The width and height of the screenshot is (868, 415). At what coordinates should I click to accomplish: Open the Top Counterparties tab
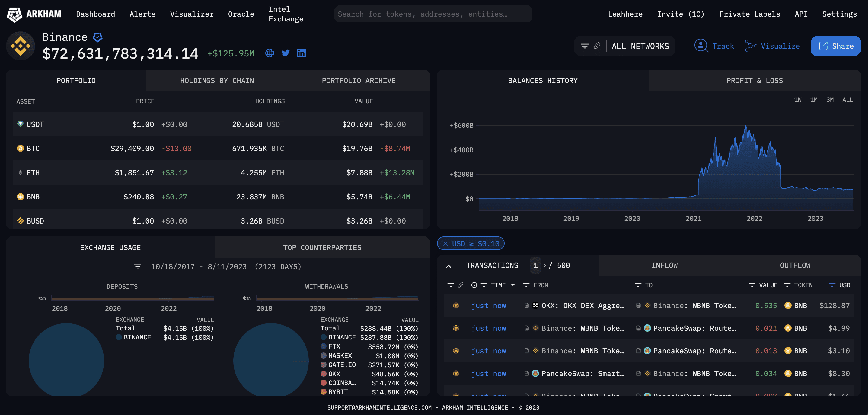(x=322, y=247)
